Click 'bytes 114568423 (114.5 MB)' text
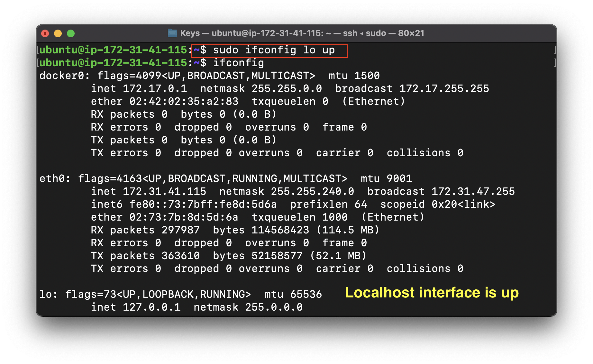This screenshot has height=364, width=593. 296,230
